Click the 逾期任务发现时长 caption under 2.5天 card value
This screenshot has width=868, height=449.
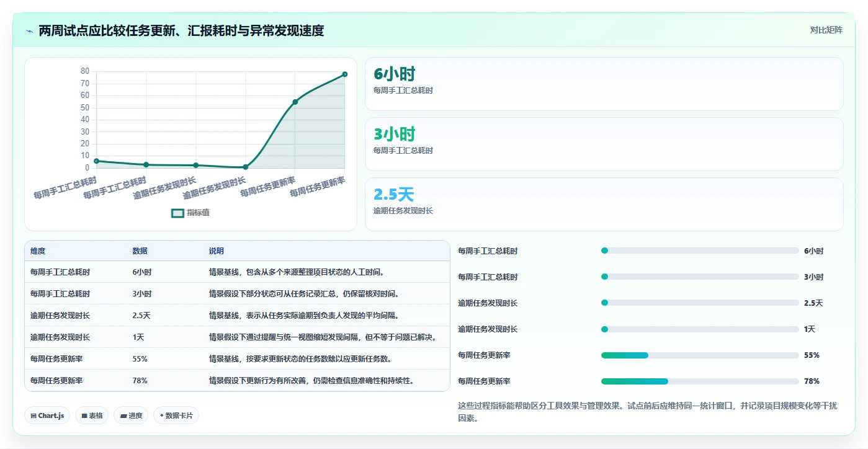(403, 211)
